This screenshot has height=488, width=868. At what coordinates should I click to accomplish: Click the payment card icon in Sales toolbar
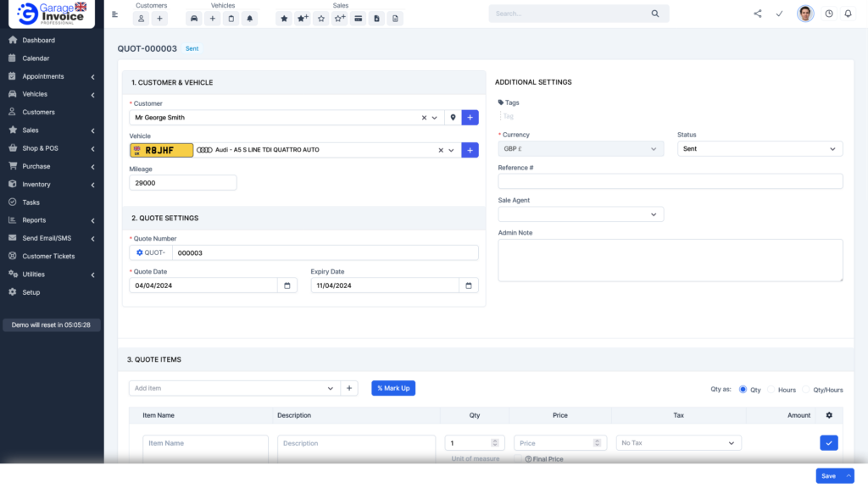[359, 18]
